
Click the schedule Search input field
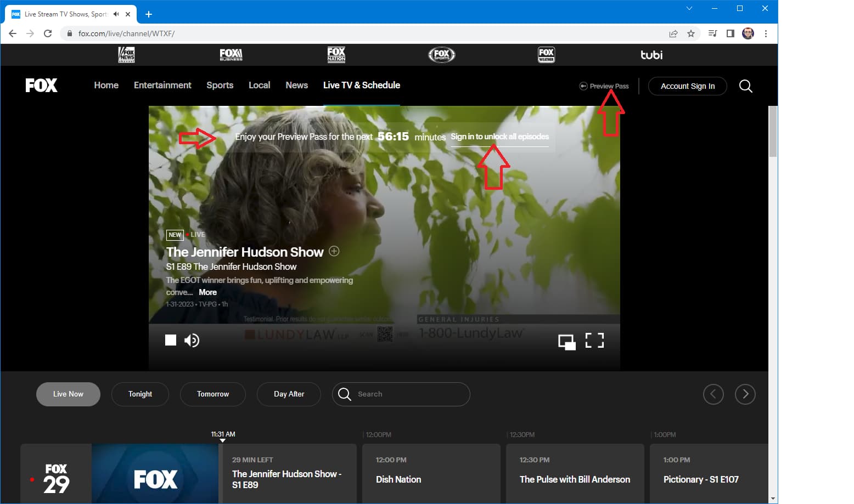coord(409,394)
